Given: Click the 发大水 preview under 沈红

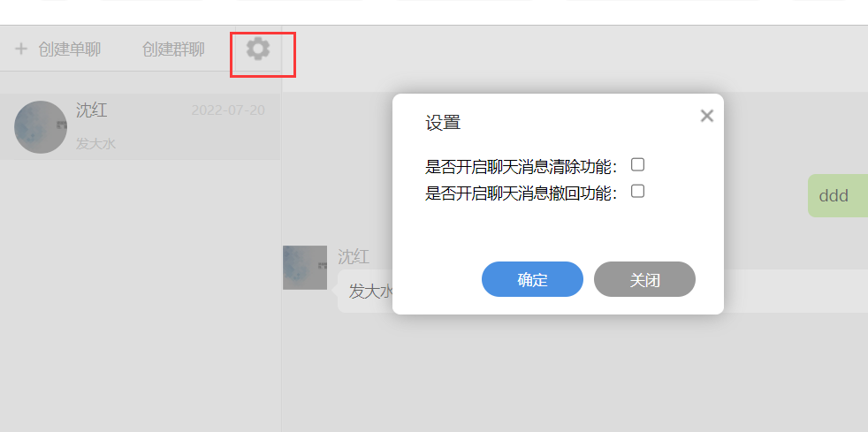Looking at the screenshot, I should point(95,144).
